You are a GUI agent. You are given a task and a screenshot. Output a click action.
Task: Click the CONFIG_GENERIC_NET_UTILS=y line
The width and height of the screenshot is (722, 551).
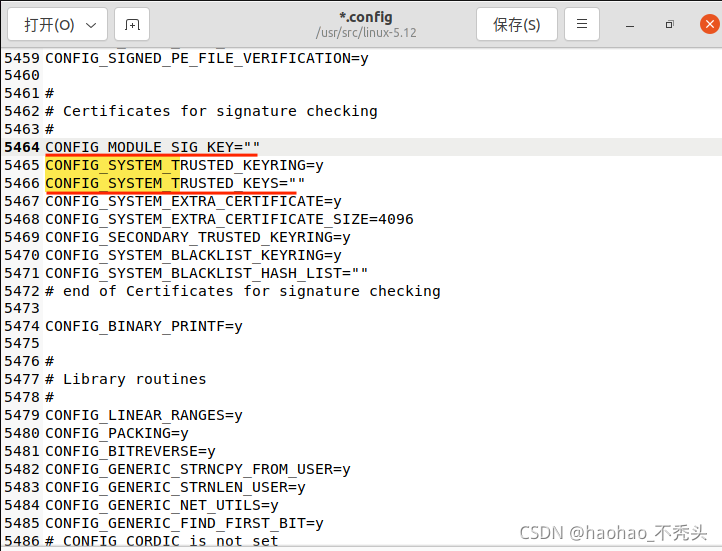click(x=161, y=505)
